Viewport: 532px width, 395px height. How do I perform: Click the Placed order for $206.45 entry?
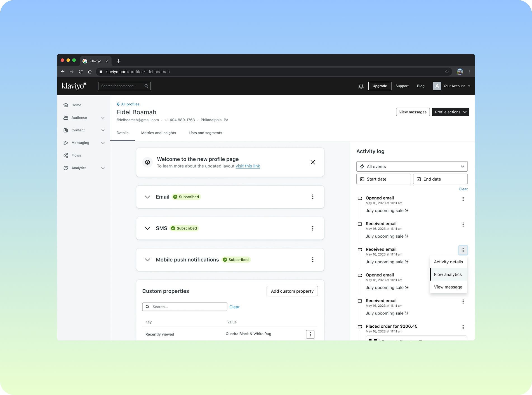click(391, 326)
